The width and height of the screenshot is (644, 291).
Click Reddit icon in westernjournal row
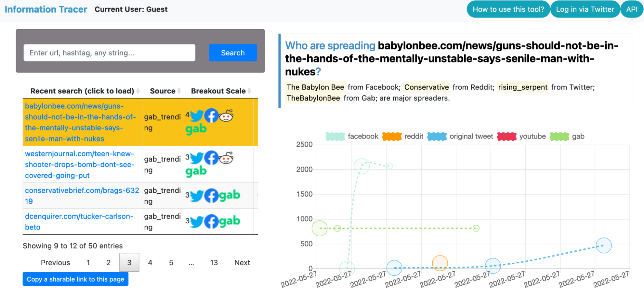(x=226, y=158)
